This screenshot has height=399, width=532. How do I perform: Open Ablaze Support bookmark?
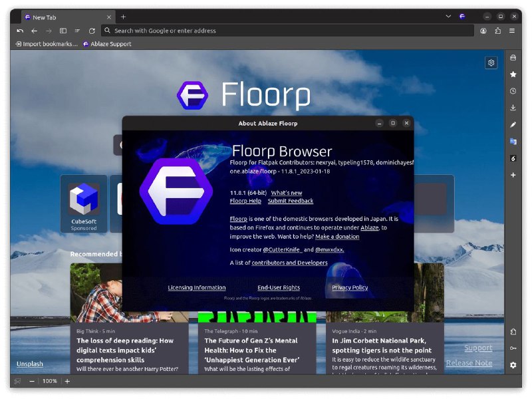coord(107,44)
